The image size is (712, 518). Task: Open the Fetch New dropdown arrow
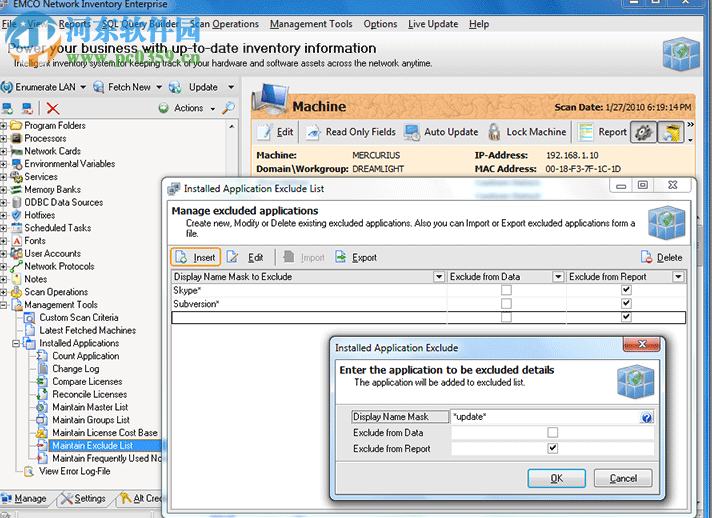pos(159,87)
